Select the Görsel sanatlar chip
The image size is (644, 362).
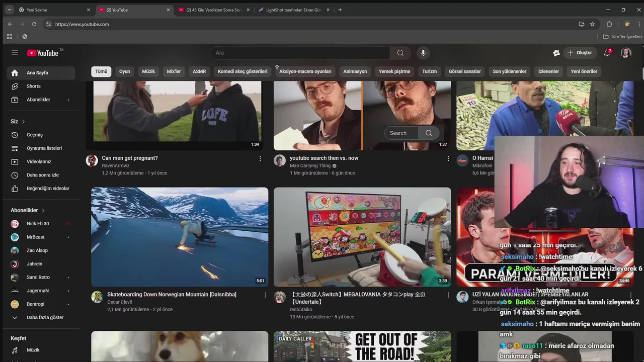tap(465, 71)
